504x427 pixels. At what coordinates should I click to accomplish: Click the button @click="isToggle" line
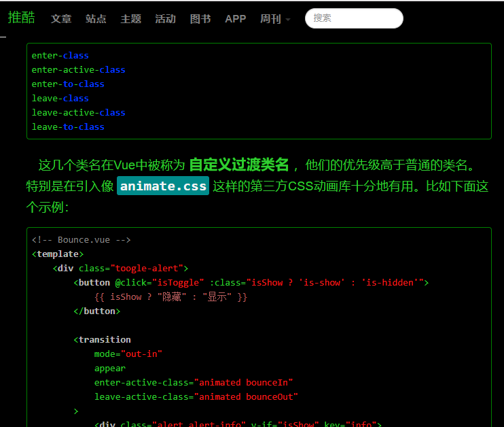click(251, 283)
